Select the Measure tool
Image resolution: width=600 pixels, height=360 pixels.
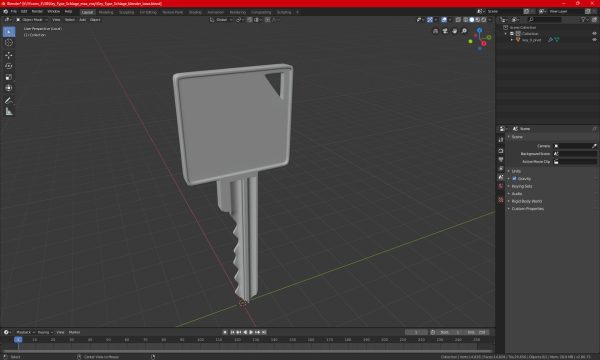point(9,112)
